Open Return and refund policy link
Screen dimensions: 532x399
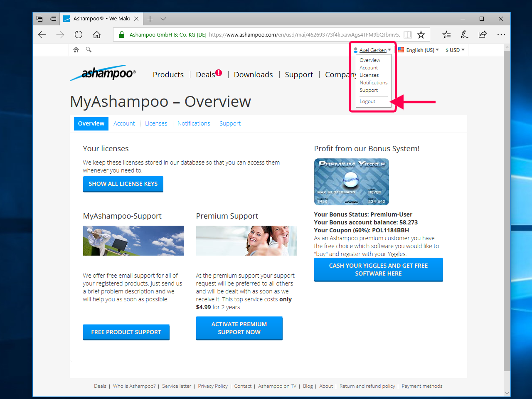(367, 386)
